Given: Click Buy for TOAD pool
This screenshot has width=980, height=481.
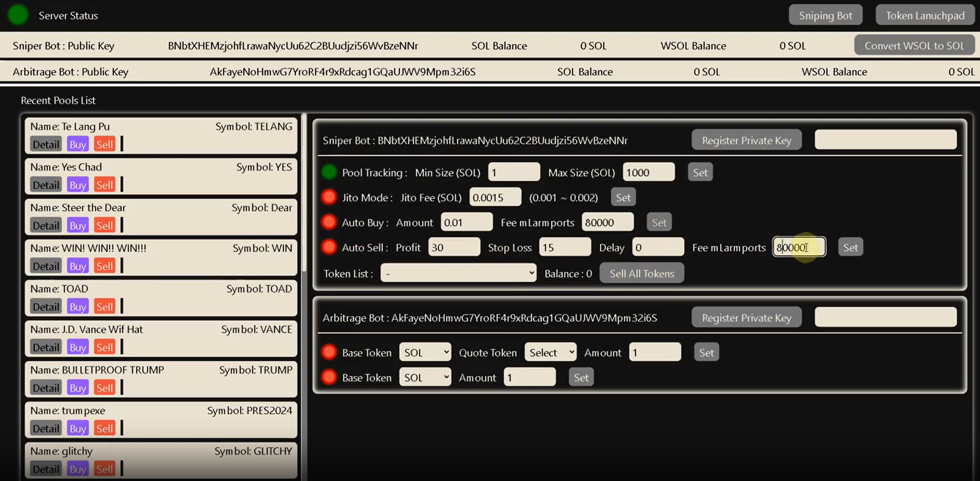Looking at the screenshot, I should point(78,306).
